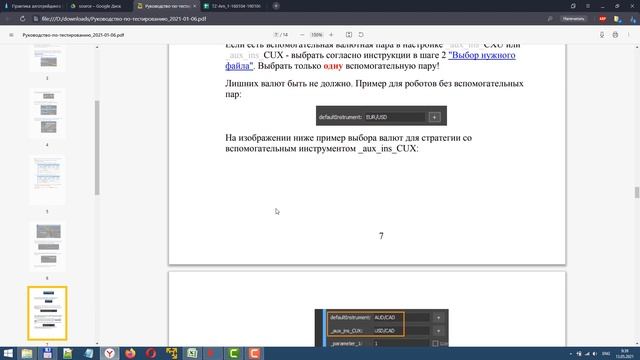Open page 4 thumbnail in sidebar
The width and height of the screenshot is (640, 360).
[48, 113]
